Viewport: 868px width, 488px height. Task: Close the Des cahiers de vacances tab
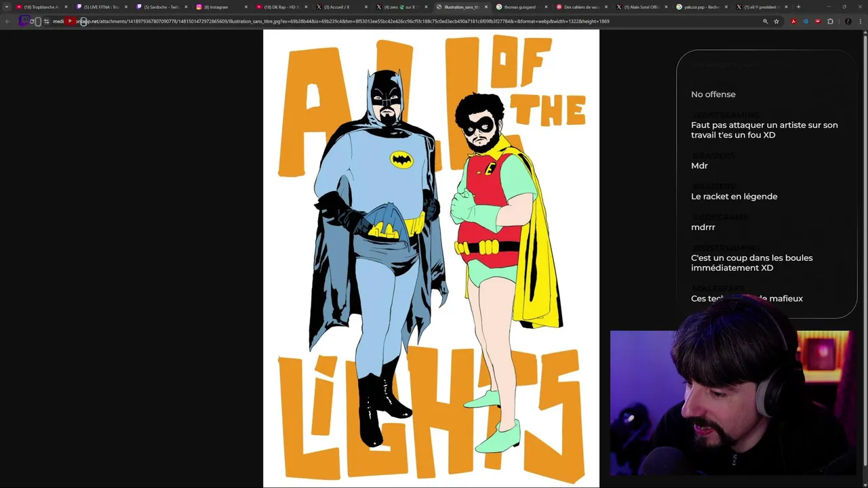[x=606, y=7]
